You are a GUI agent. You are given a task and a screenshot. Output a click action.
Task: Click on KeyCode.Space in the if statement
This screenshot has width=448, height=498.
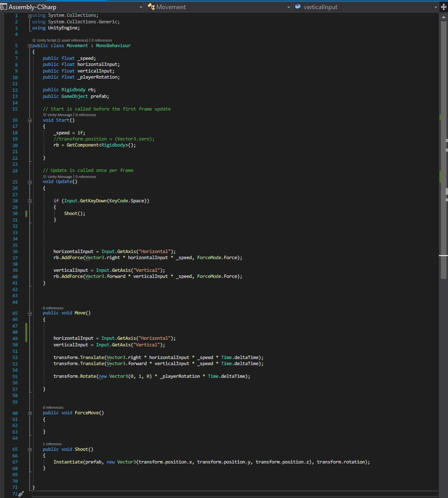pos(127,201)
